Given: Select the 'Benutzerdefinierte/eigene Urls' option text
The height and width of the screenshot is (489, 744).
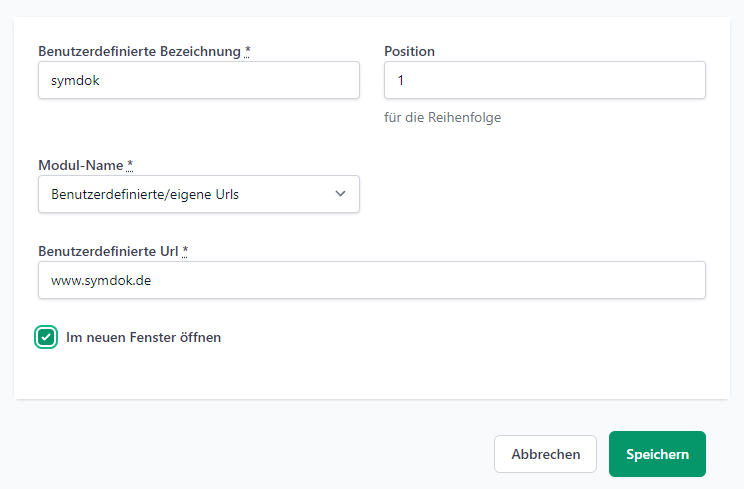Looking at the screenshot, I should coord(145,194).
